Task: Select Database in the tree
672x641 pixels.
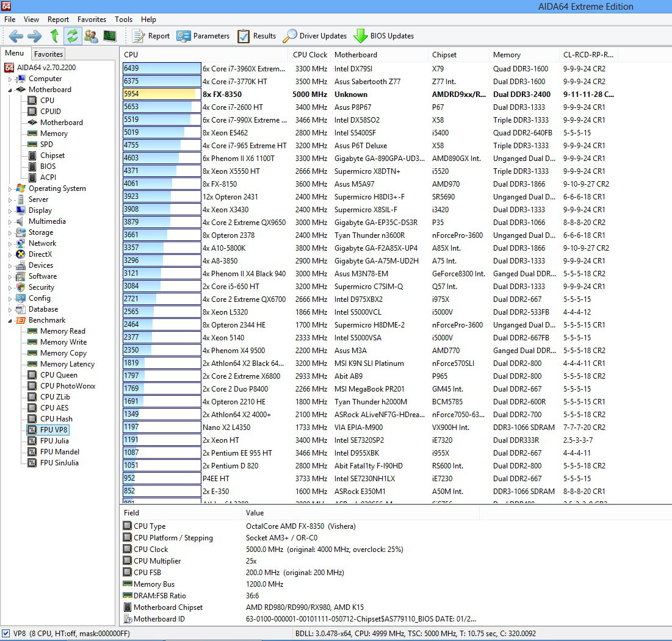Action: (x=37, y=309)
